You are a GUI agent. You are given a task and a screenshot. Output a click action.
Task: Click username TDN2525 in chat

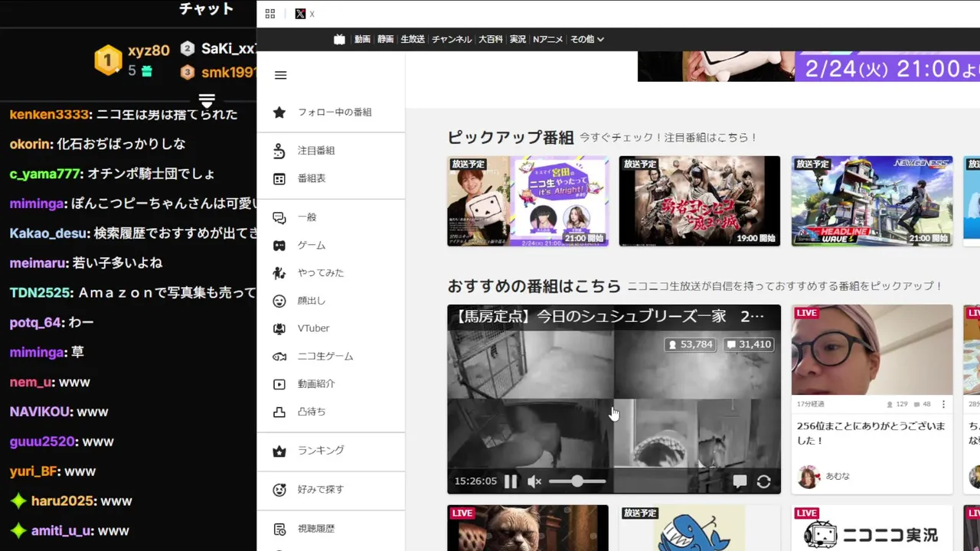(41, 293)
